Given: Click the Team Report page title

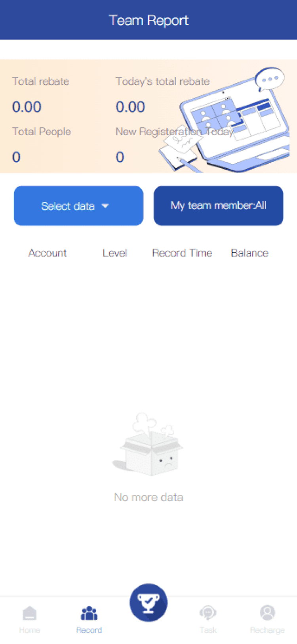Looking at the screenshot, I should (148, 20).
